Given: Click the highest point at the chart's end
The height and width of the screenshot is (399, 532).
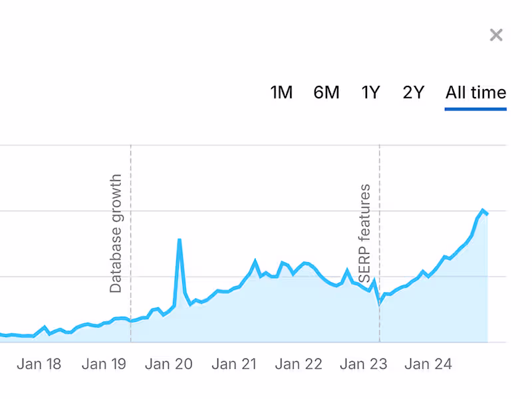Looking at the screenshot, I should 482,210.
